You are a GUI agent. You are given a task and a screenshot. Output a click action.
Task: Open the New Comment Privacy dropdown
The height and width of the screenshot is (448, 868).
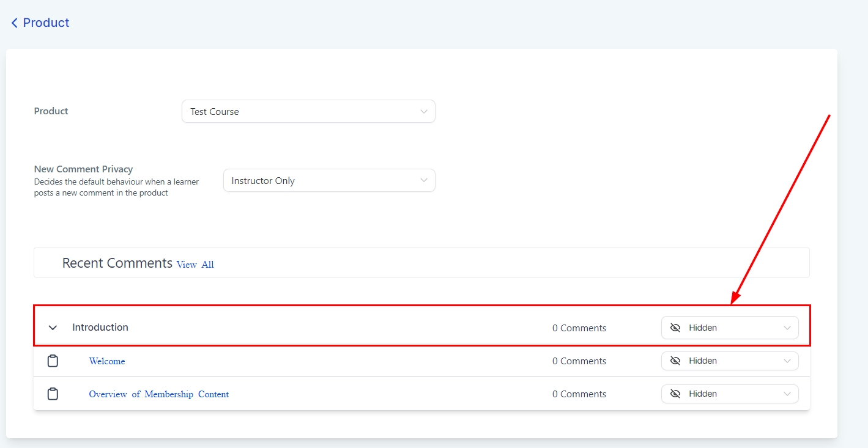pyautogui.click(x=329, y=181)
